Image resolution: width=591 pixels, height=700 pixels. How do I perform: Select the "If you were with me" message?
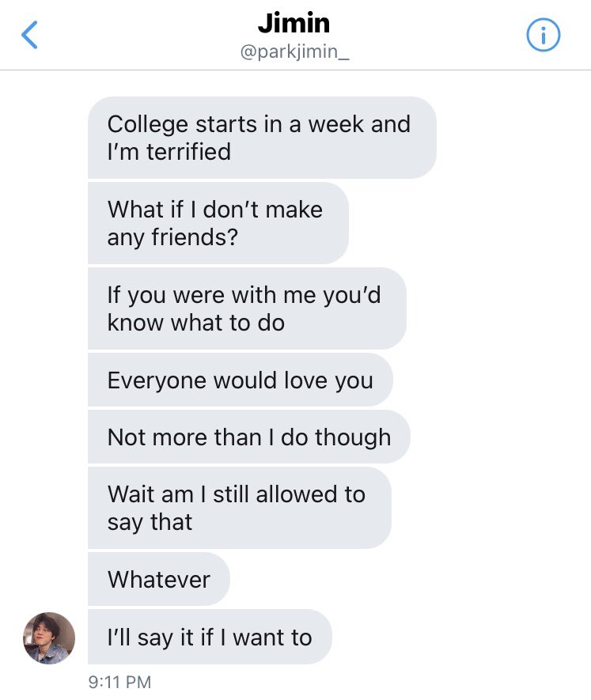[246, 308]
